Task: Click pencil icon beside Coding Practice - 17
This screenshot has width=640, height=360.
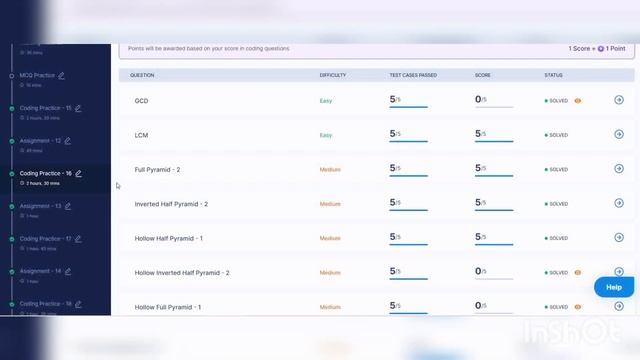Action: [78, 239]
